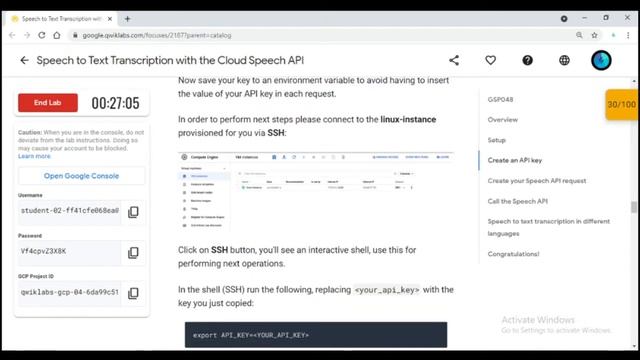This screenshot has height=360, width=640.
Task: Copy the Password value with copy icon
Action: coord(133,253)
